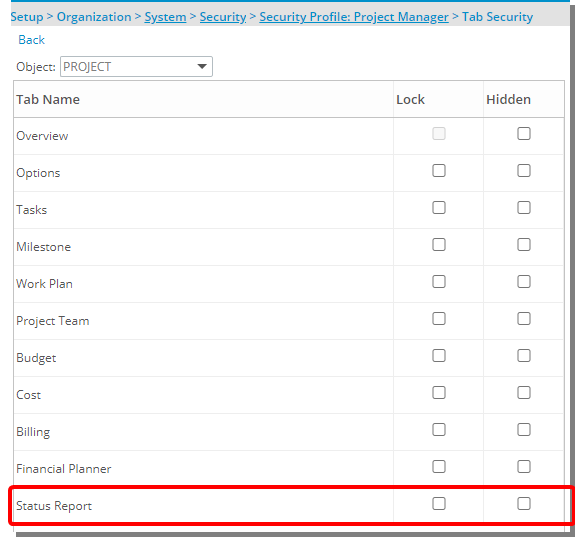Tick Lock for Project Team
Image resolution: width=575 pixels, height=537 pixels.
(439, 319)
